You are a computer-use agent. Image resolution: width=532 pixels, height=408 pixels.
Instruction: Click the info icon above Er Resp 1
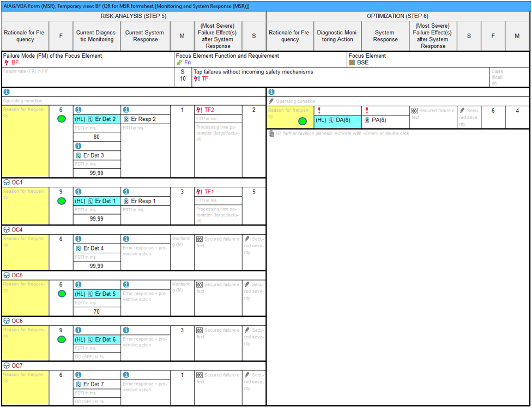pos(126,192)
